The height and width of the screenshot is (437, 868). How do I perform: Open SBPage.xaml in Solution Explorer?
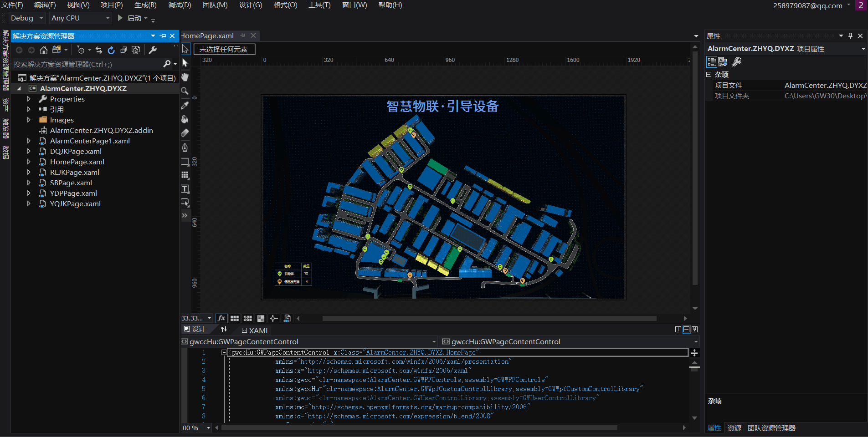click(71, 183)
